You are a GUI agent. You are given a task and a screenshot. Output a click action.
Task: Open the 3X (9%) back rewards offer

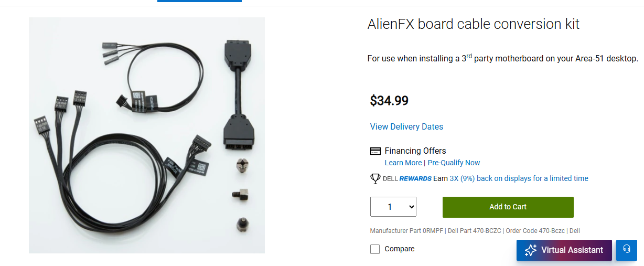(519, 178)
